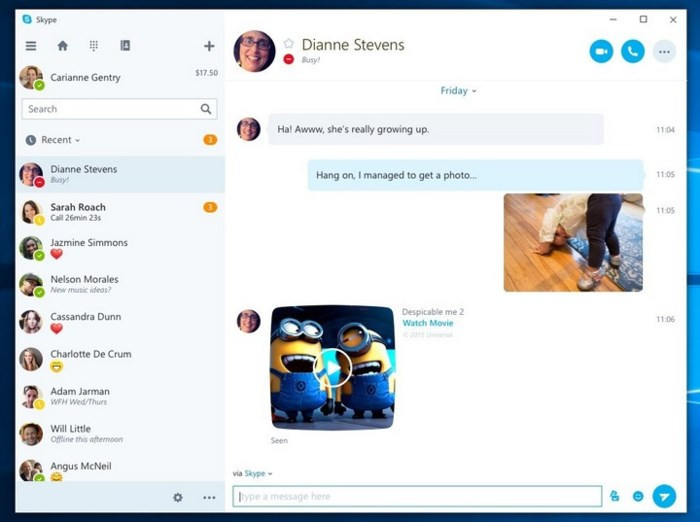Click the unread badge next to Recent

(x=210, y=140)
